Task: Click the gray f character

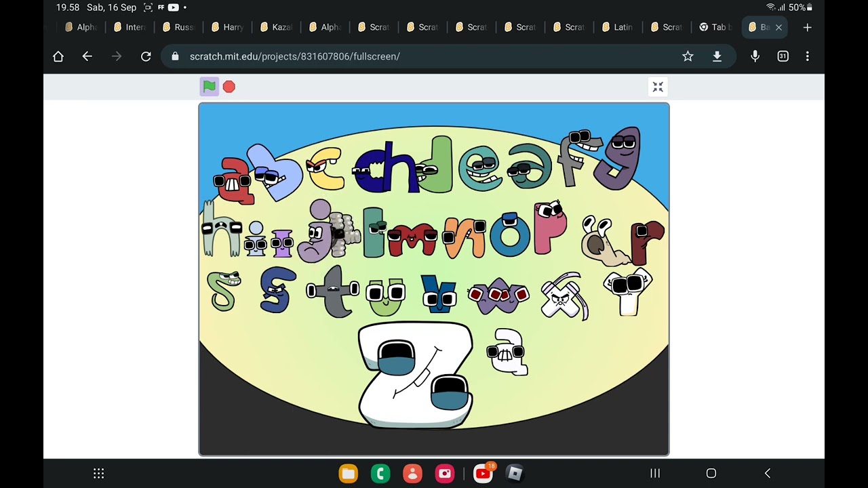Action: [x=580, y=158]
